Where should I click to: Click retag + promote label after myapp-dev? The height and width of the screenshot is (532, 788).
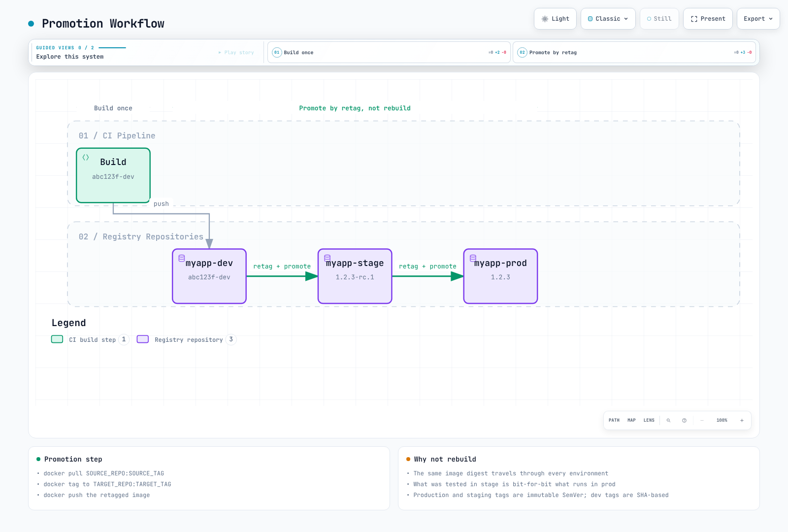[282, 266]
